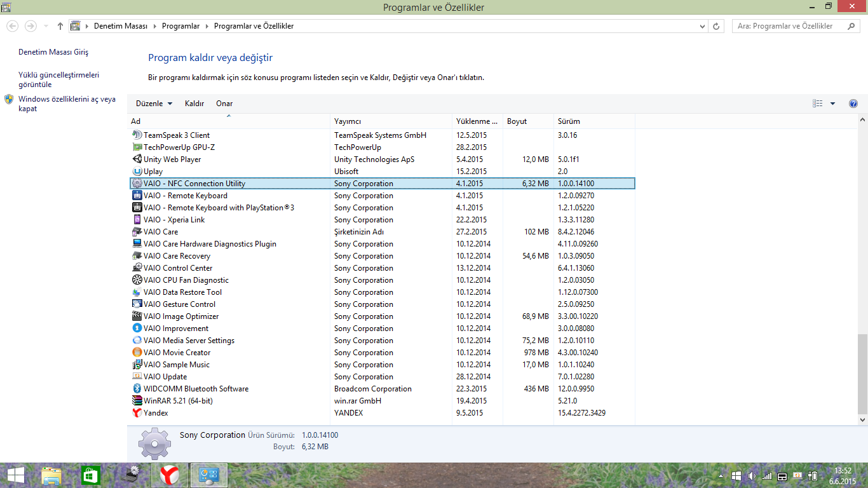
Task: Click the Broadcom Corporation publisher cell
Action: click(x=373, y=389)
